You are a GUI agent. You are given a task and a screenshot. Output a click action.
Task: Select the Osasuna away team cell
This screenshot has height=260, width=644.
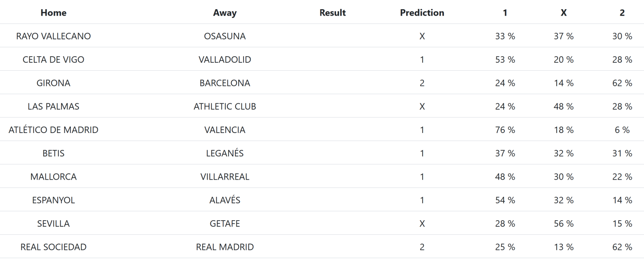225,36
